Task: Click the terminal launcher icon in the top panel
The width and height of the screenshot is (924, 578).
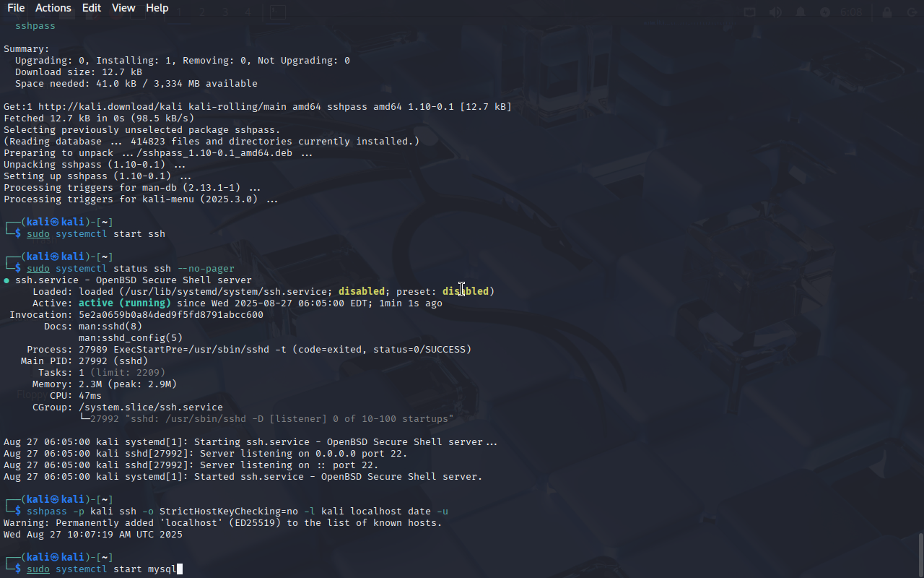Action: pos(278,12)
